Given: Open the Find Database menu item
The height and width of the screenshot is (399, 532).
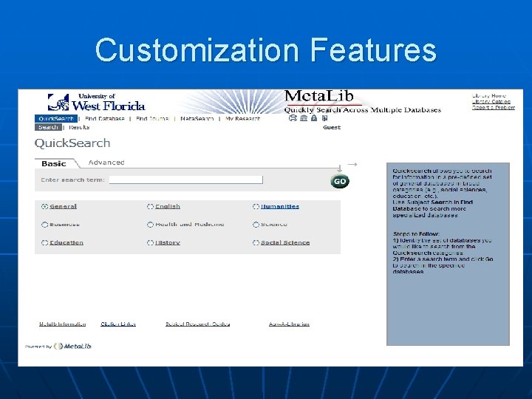Looking at the screenshot, I should 104,118.
